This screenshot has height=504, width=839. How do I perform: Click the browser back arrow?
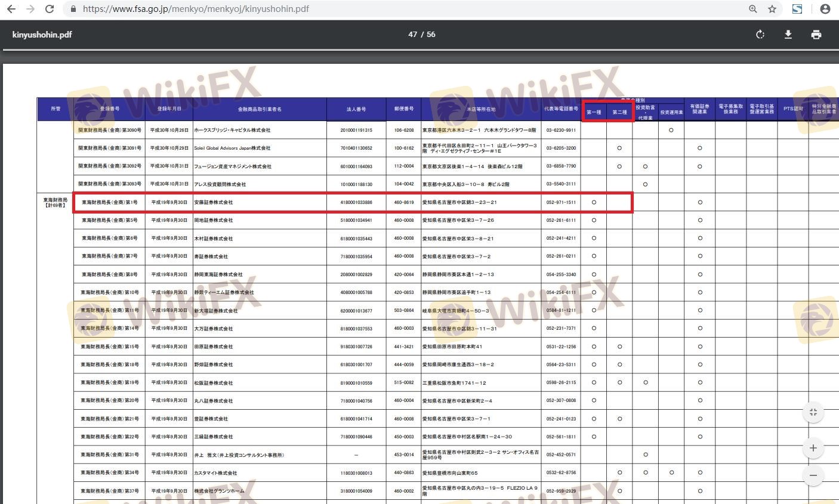pos(11,9)
